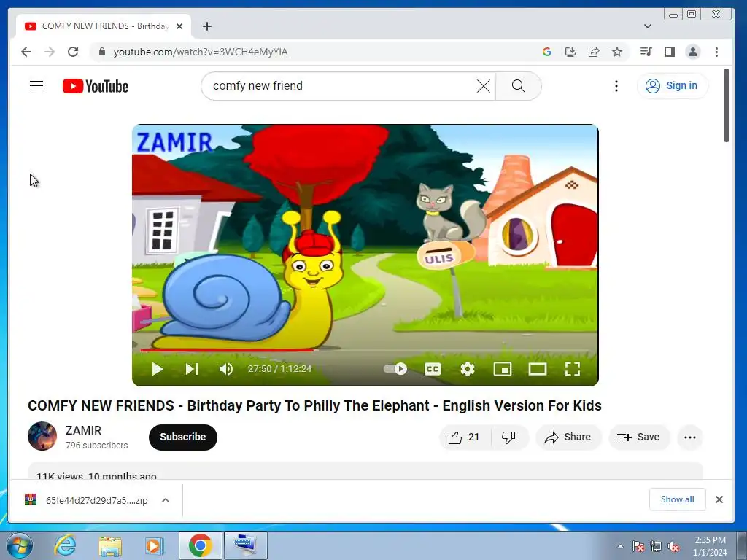View site information lock icon
This screenshot has height=560, width=747.
click(x=101, y=52)
